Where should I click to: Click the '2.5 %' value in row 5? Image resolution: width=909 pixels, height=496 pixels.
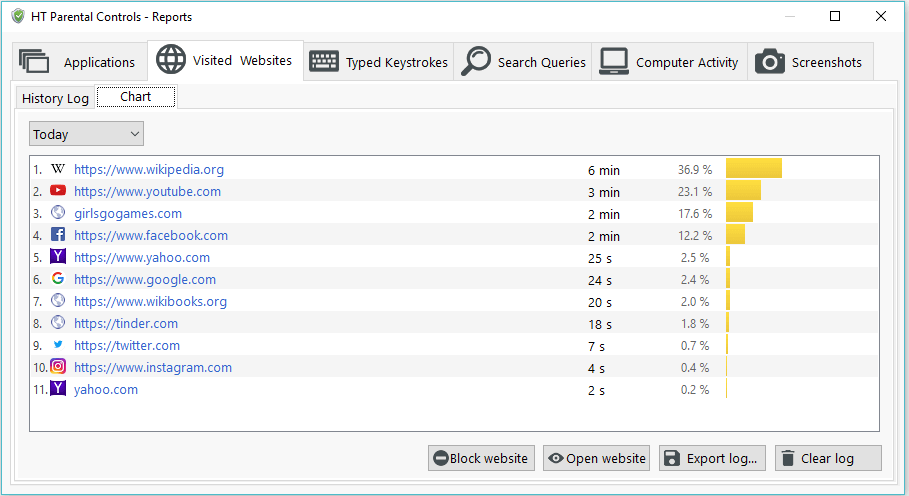pyautogui.click(x=695, y=258)
